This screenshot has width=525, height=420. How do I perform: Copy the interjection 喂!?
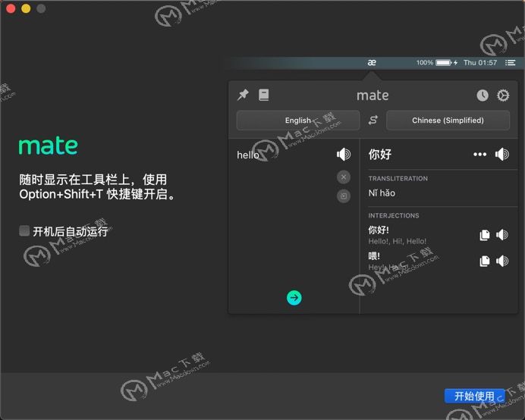(485, 261)
